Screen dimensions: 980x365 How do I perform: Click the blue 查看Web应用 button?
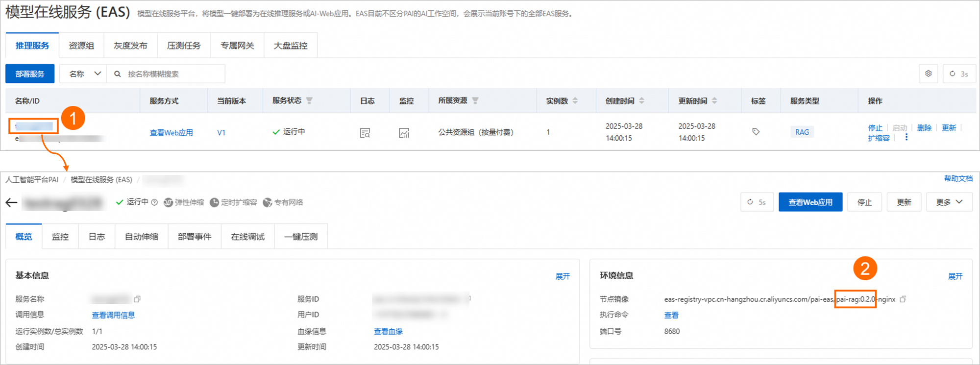click(x=810, y=202)
